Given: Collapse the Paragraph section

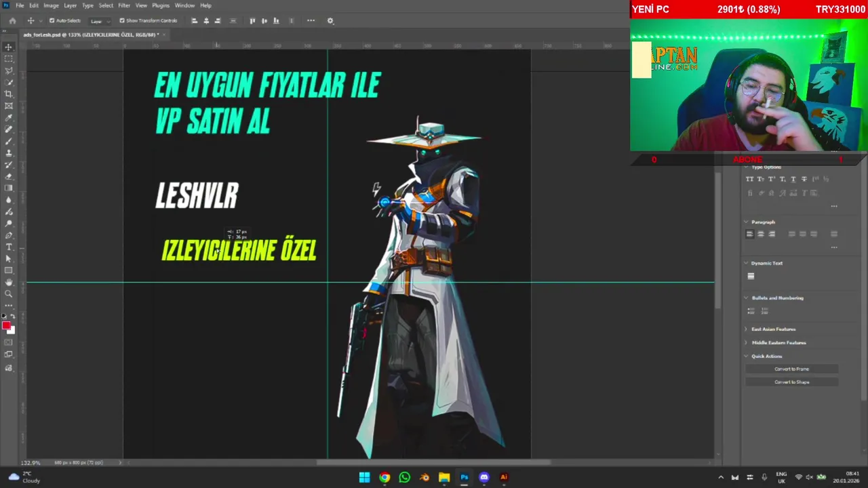Looking at the screenshot, I should tap(747, 222).
